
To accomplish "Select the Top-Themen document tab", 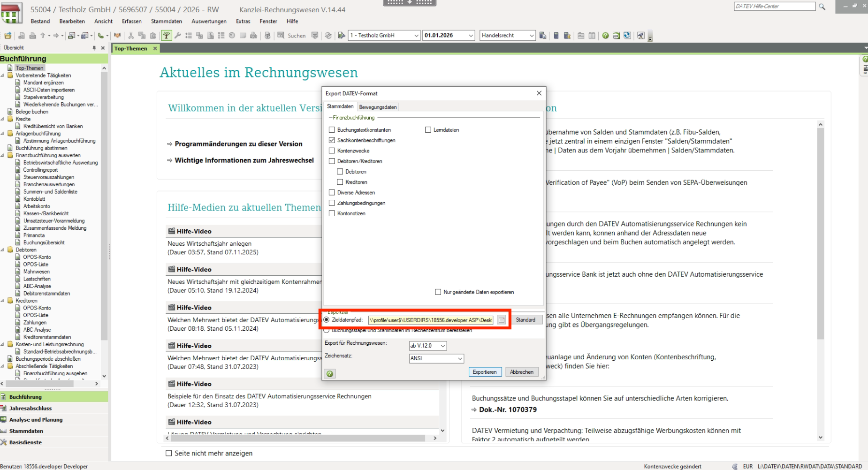I will click(x=130, y=48).
